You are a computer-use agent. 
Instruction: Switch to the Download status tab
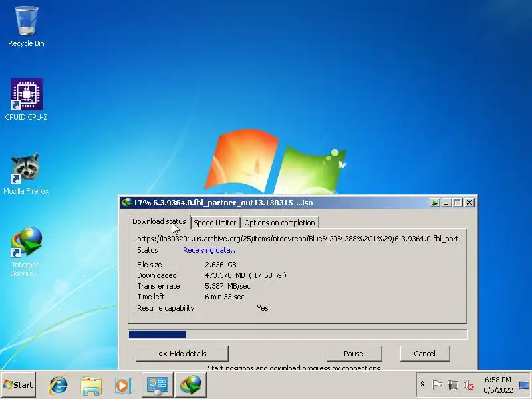[159, 221]
